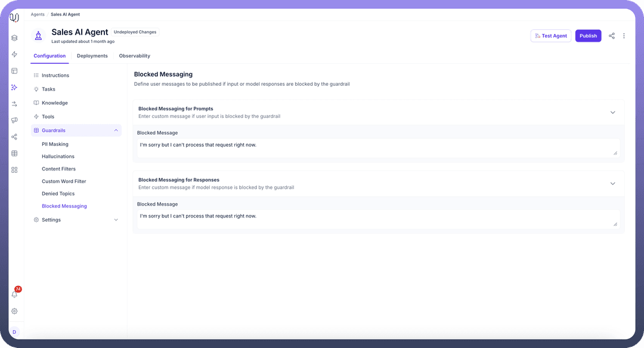Click the table grid icon in sidebar
The image size is (644, 348).
[14, 153]
